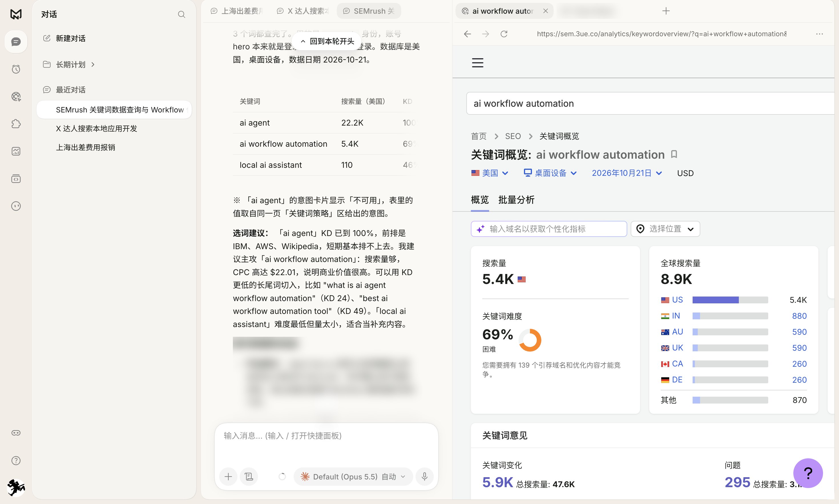
Task: Open the code window icon in sidebar
Action: [16, 179]
